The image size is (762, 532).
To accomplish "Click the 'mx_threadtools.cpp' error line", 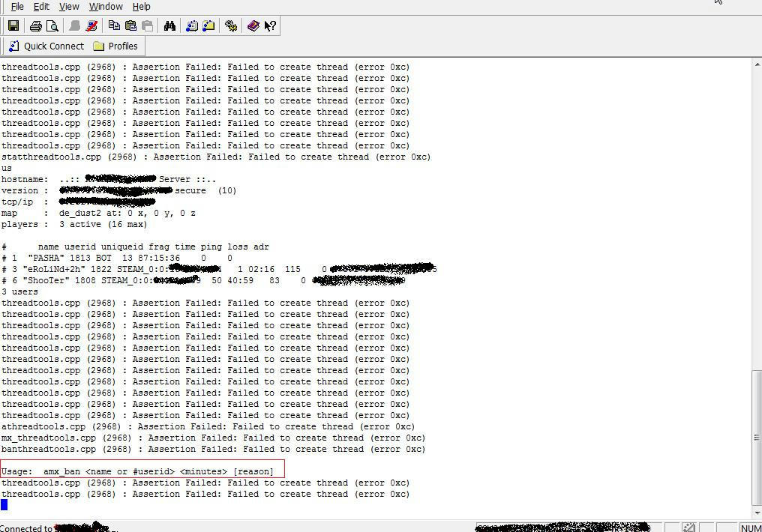I will pos(213,438).
